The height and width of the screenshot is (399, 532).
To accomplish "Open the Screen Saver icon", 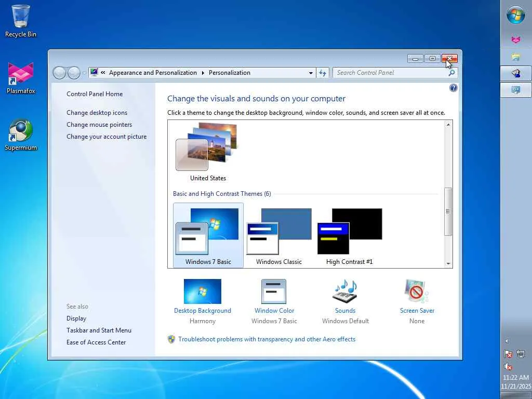I will [417, 291].
